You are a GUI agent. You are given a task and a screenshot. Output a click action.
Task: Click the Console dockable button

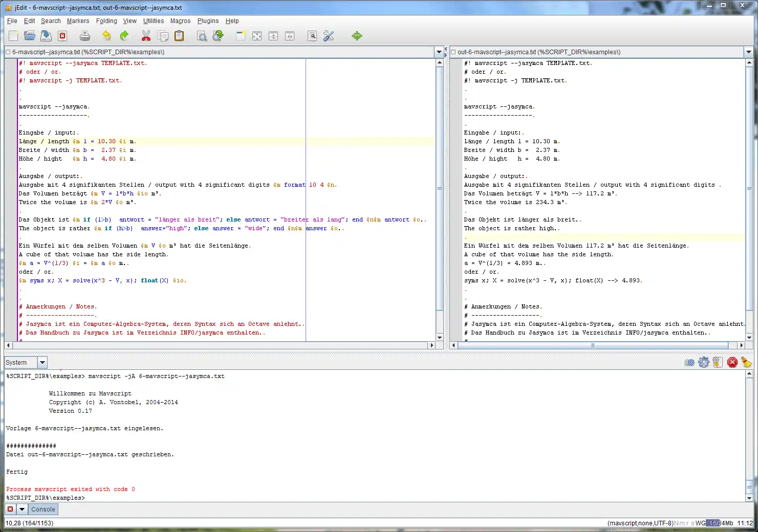coord(43,509)
